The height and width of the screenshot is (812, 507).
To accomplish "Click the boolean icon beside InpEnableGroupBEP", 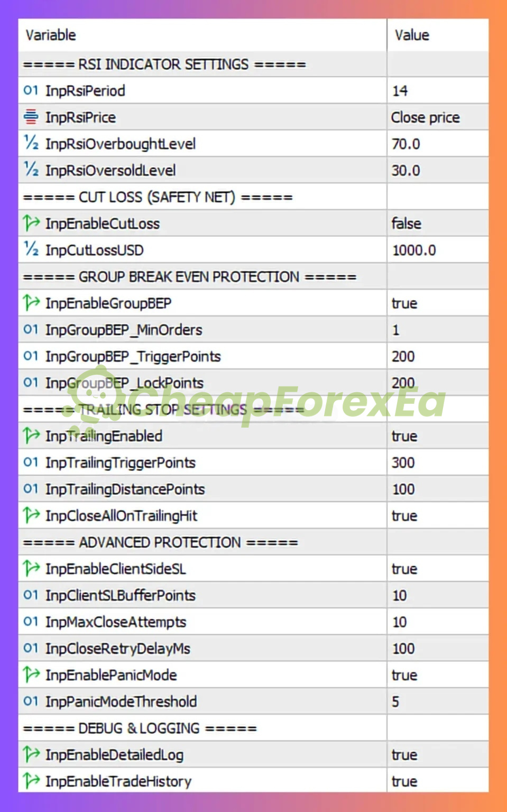I will click(31, 303).
